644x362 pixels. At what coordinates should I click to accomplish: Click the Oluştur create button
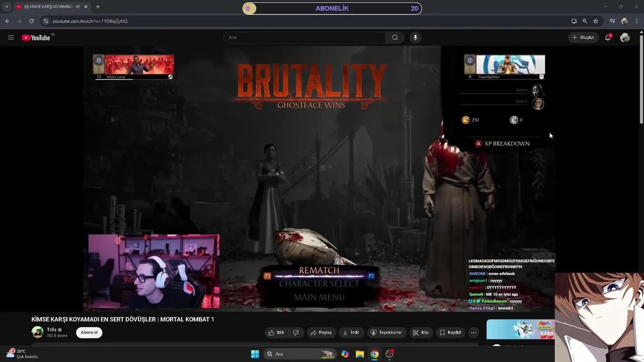(x=583, y=37)
